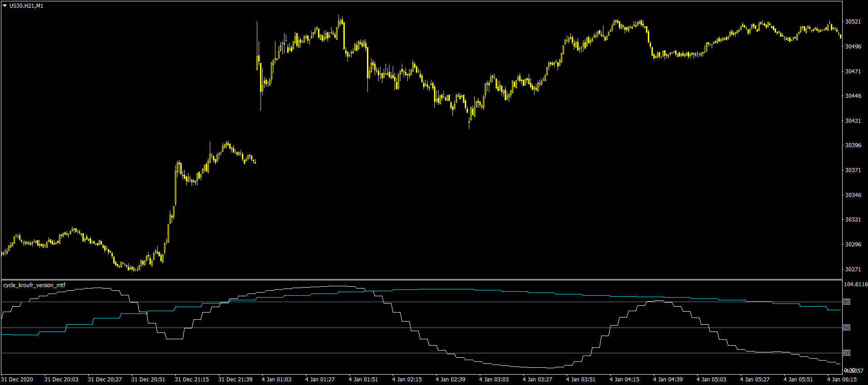
Task: Click the 30296 price axis label
Action: (x=853, y=245)
